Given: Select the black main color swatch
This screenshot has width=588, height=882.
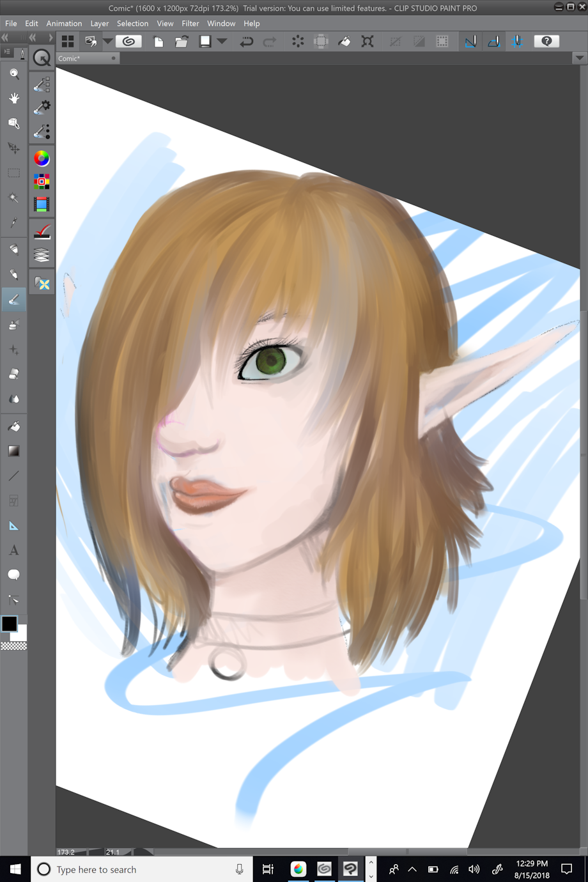Looking at the screenshot, I should (x=10, y=624).
